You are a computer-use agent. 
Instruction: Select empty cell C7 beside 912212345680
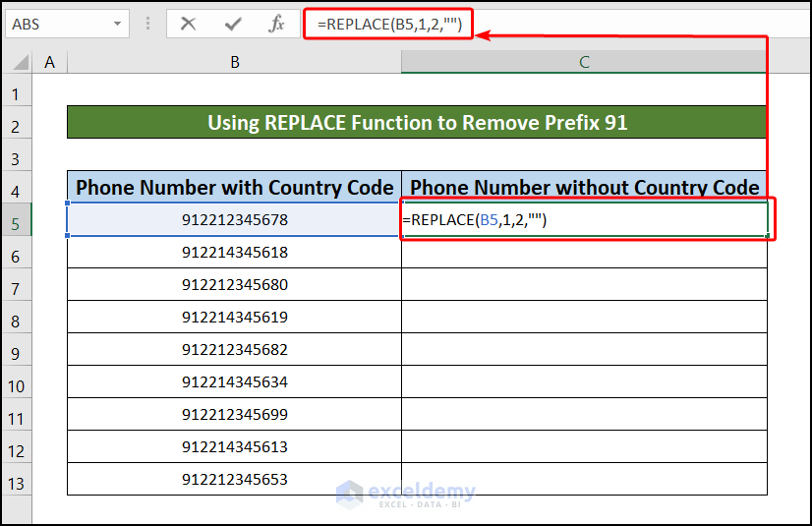click(584, 284)
